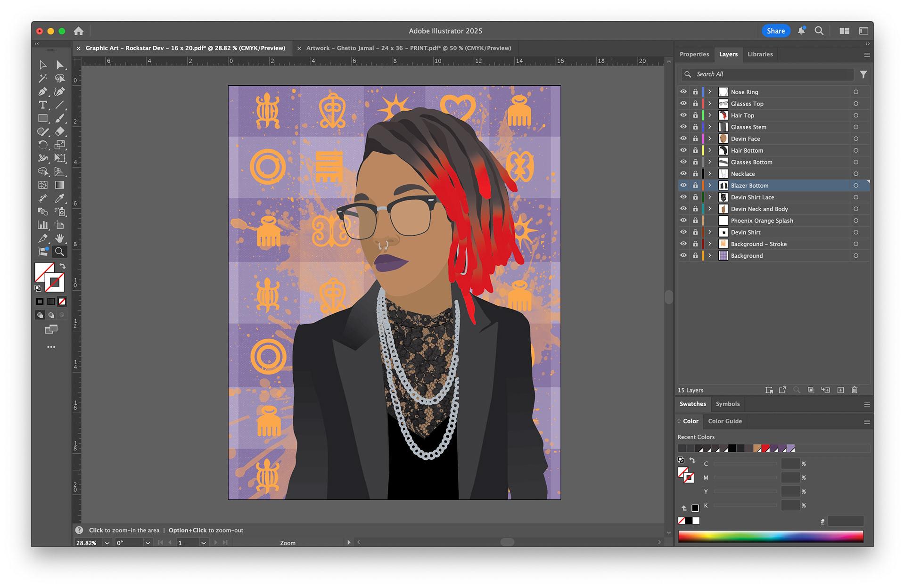Switch to the Properties tab

(694, 54)
